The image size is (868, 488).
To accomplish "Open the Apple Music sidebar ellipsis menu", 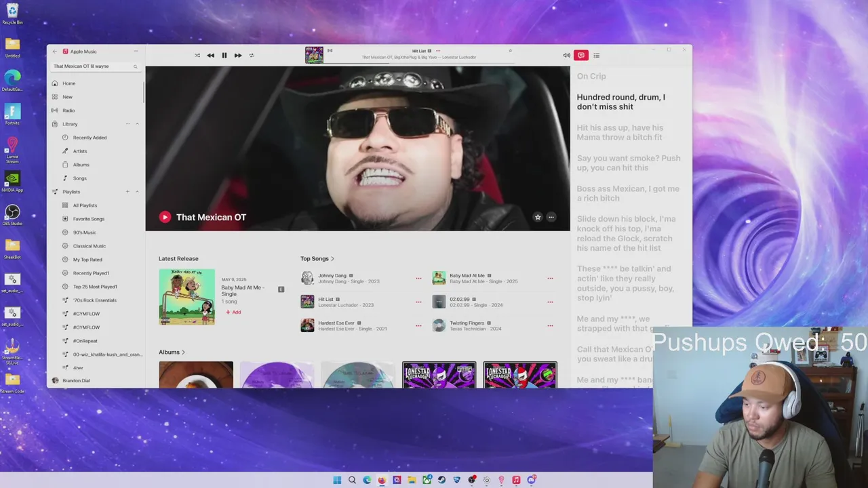I will 136,52.
